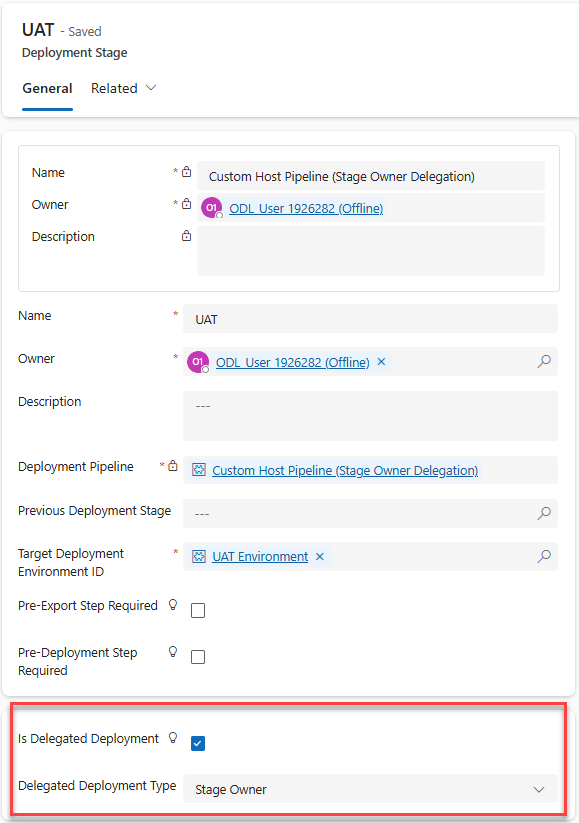
Task: Click inside the Description text field
Action: tap(369, 413)
